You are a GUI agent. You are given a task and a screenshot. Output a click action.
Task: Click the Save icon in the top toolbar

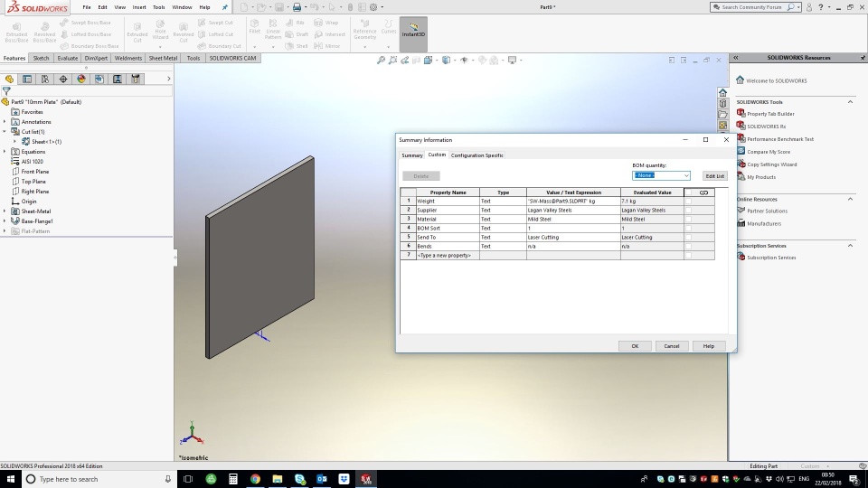click(x=279, y=7)
